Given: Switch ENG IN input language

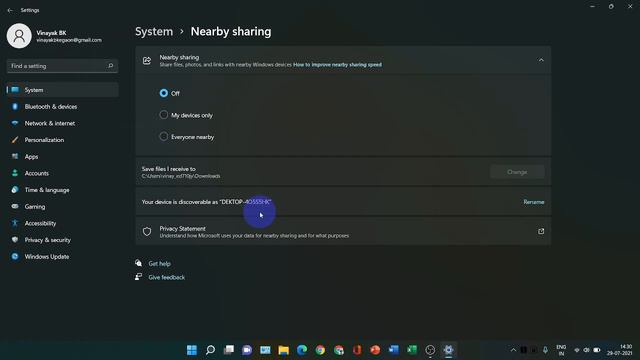Looking at the screenshot, I should coord(561,350).
